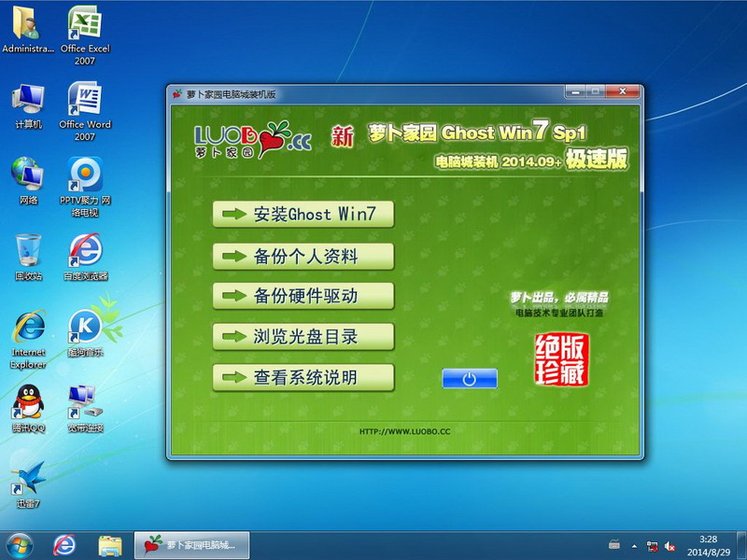Viewport: 747px width, 560px height.
Task: Open Windows Explorer from the taskbar
Action: click(110, 545)
